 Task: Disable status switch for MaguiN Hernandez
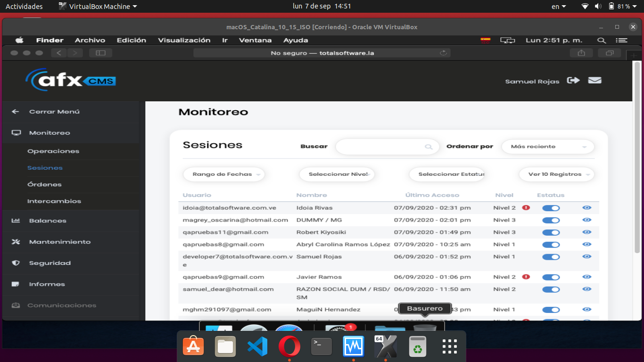click(551, 310)
